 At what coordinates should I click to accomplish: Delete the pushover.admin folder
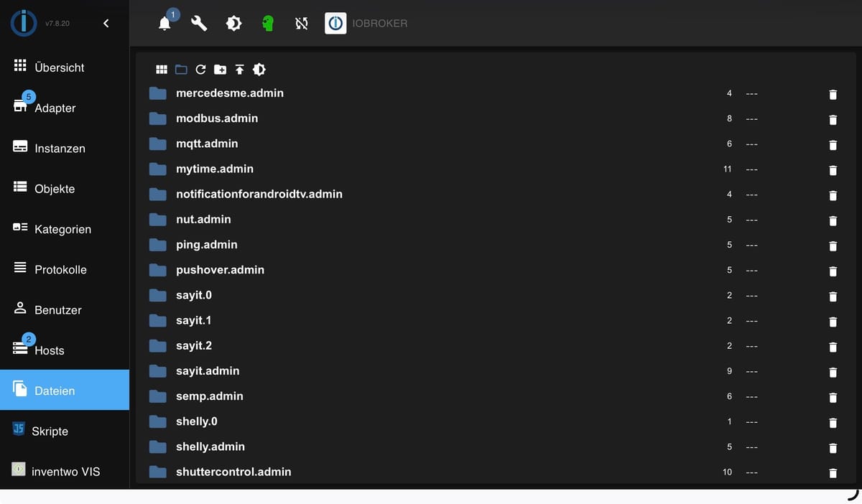click(x=833, y=271)
